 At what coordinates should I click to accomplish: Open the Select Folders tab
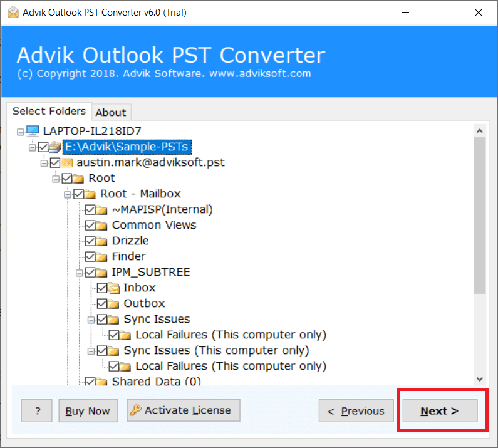(x=49, y=111)
